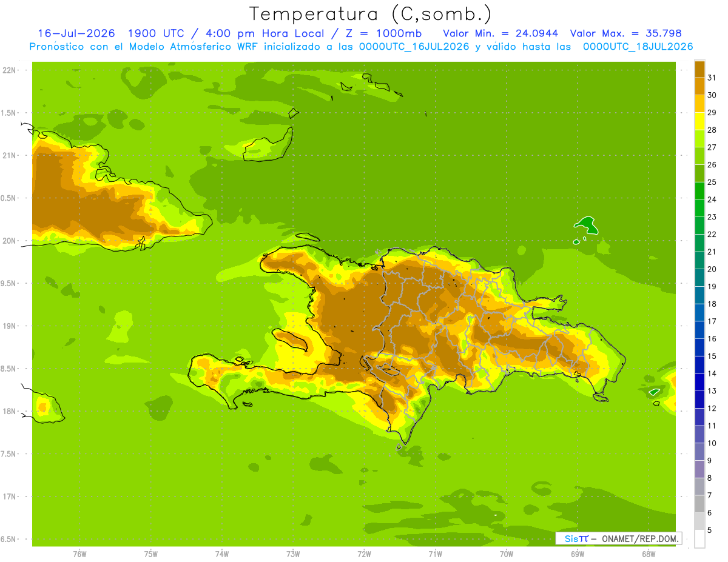Click the 17N latitude label
This screenshot has width=728, height=562.
pos(8,497)
